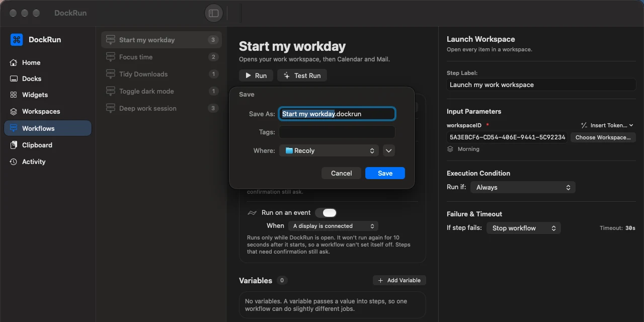The width and height of the screenshot is (644, 322).
Task: Select the Toggle dark mode workflow
Action: click(x=162, y=91)
